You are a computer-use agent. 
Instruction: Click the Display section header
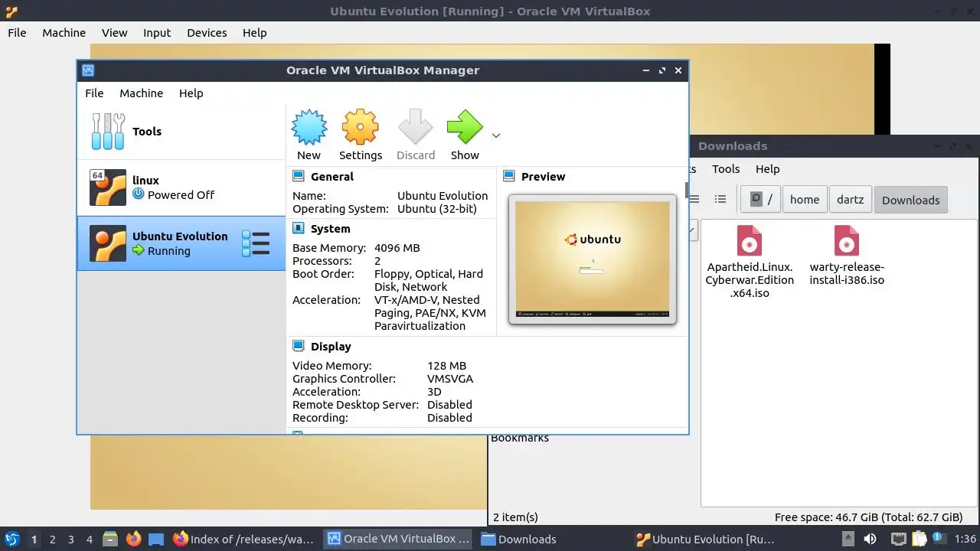[331, 347]
